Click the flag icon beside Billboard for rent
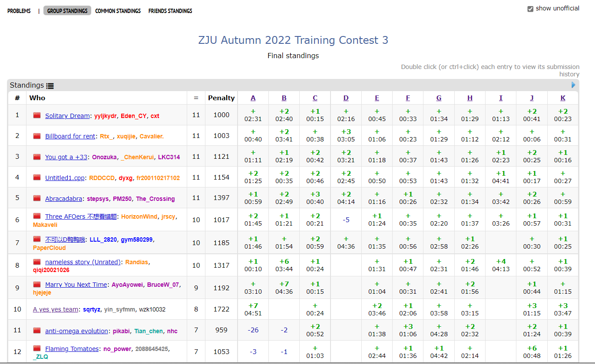 click(x=37, y=136)
